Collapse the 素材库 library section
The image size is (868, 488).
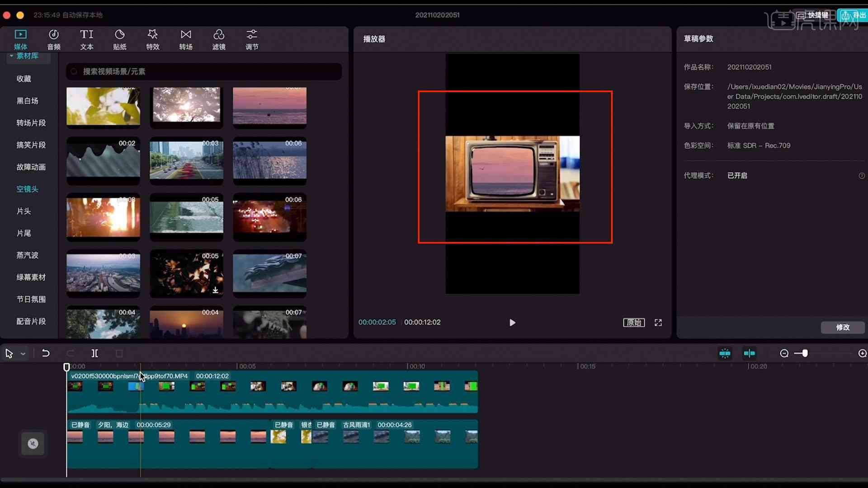pos(11,56)
